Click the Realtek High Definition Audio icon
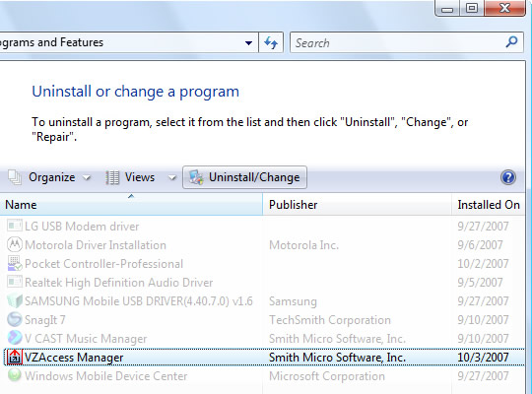Image resolution: width=532 pixels, height=394 pixels. click(14, 282)
